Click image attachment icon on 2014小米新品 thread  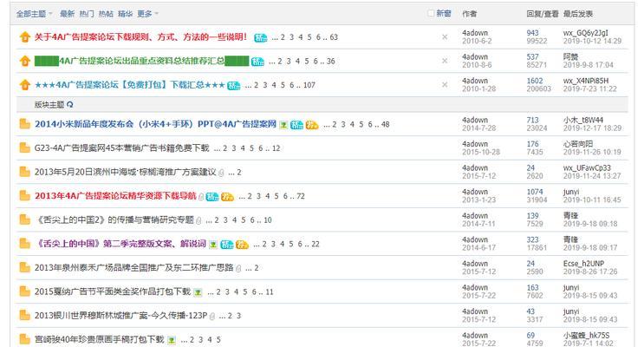[283, 125]
